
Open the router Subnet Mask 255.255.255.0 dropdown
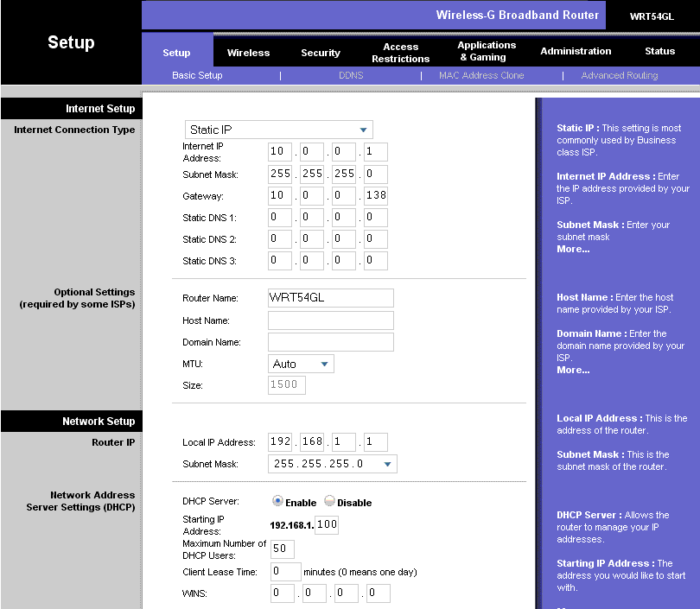point(332,464)
